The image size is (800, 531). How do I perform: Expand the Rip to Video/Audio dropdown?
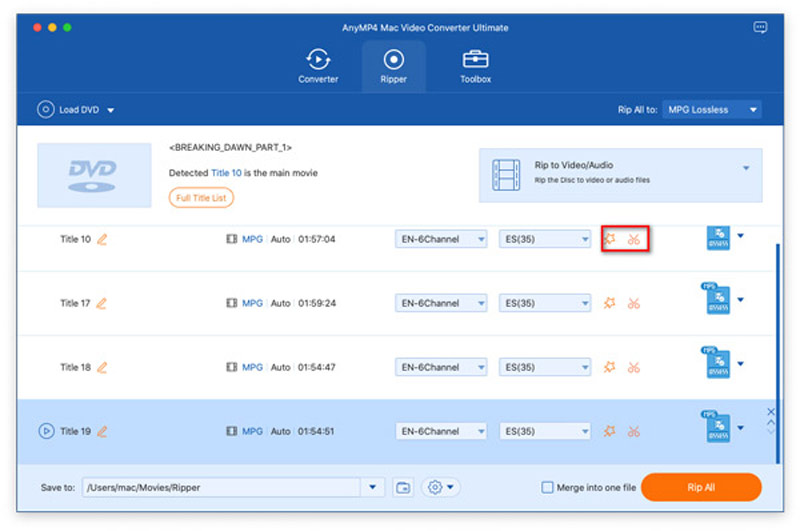click(x=745, y=168)
